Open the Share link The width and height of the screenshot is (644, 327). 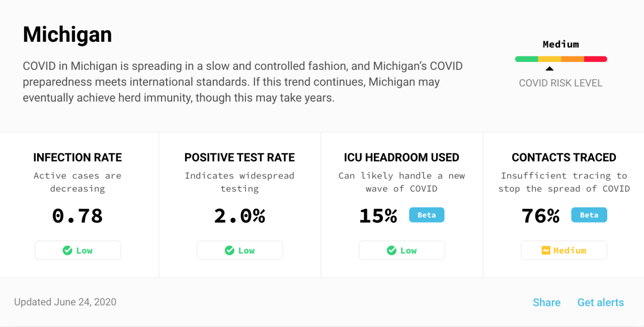(546, 302)
